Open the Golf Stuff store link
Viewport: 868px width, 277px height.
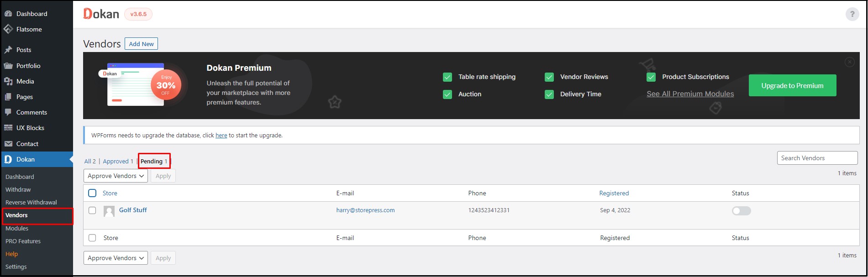[133, 210]
